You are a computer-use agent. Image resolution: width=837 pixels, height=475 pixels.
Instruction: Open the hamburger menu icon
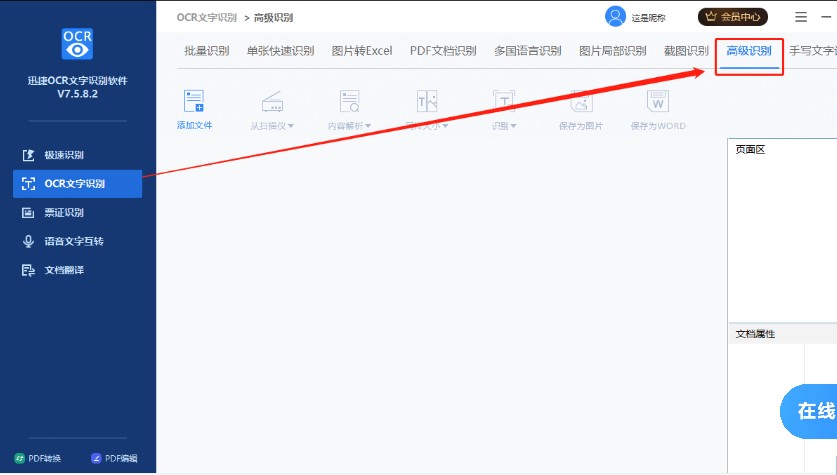click(x=801, y=17)
